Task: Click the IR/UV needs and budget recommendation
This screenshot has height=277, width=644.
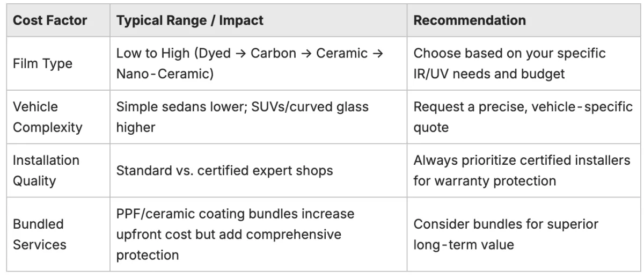Action: pos(509,63)
